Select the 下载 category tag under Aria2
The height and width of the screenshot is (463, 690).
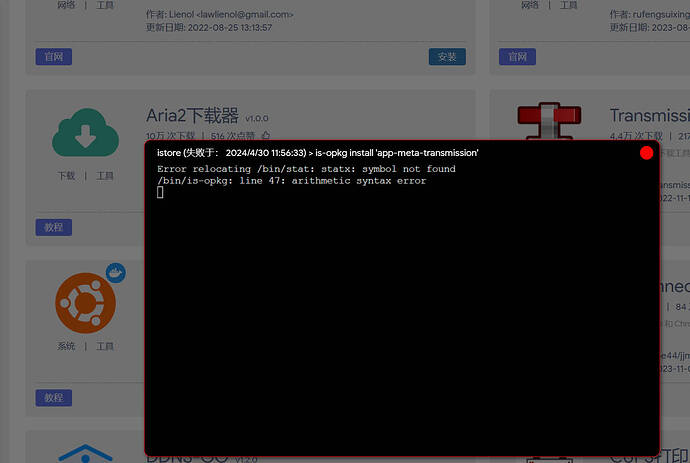(66, 176)
